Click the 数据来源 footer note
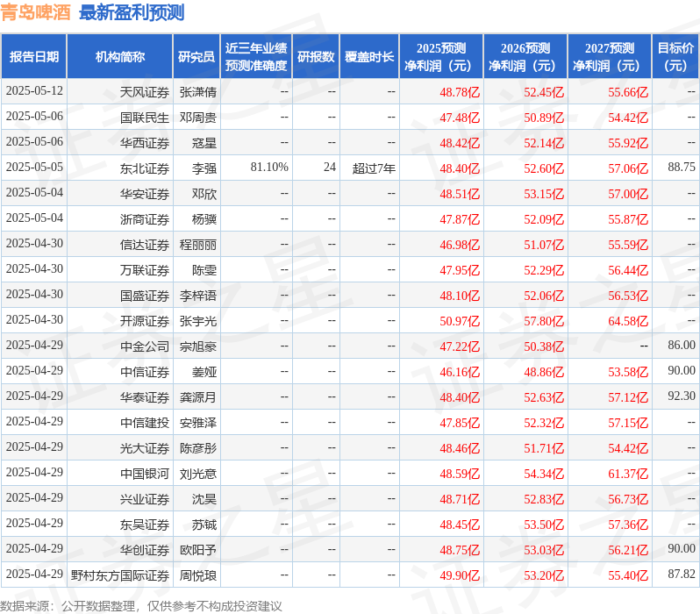 [141, 606]
